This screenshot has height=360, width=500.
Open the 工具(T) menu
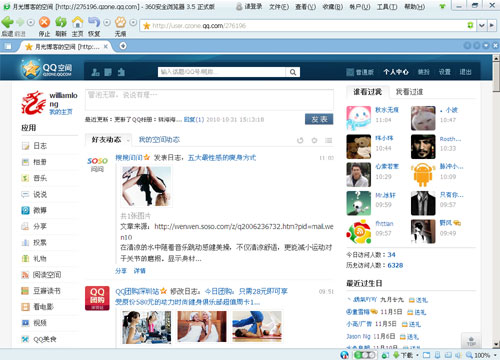tap(387, 6)
